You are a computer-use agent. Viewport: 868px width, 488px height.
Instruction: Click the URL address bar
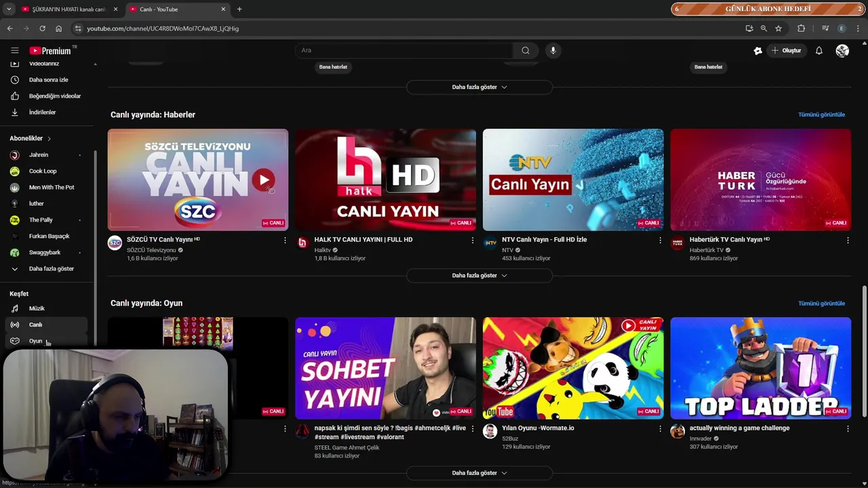(x=407, y=28)
